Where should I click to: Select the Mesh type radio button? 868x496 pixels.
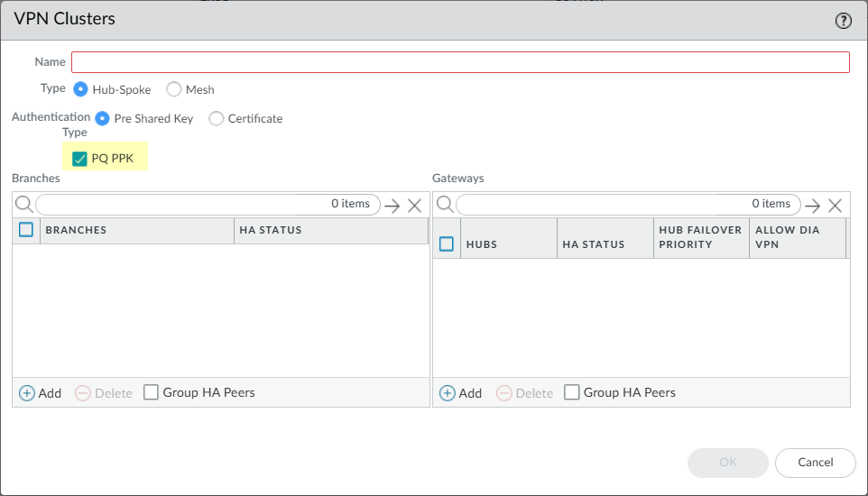pos(174,89)
